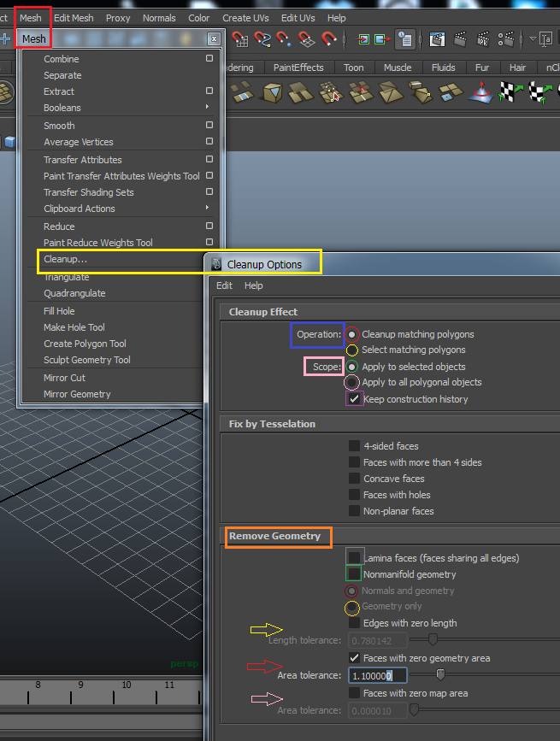Check the Non-planar faces option
This screenshot has height=741, width=560.
click(x=354, y=510)
